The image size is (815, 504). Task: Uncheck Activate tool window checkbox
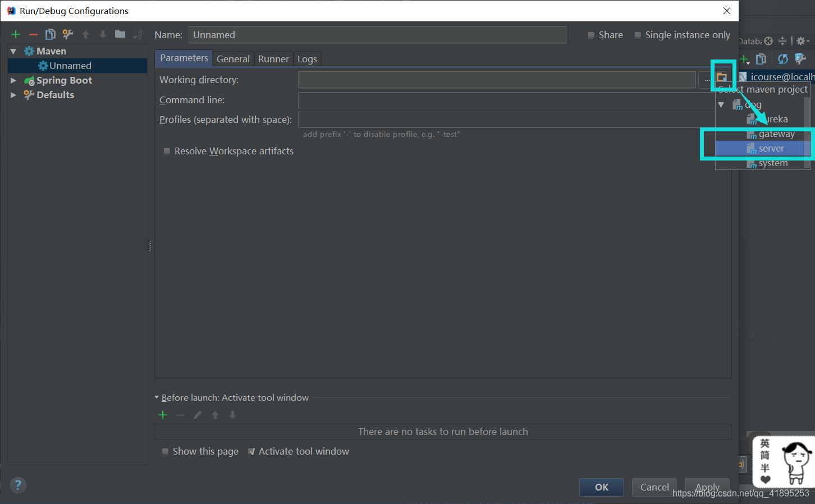pyautogui.click(x=251, y=451)
